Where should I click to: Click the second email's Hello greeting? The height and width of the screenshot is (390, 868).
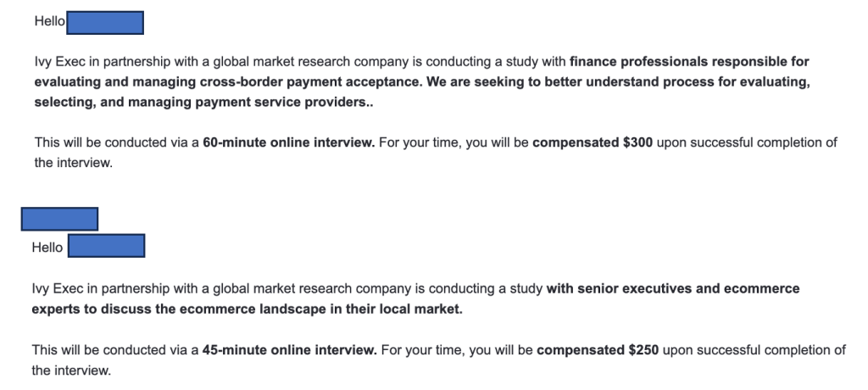pyautogui.click(x=47, y=248)
